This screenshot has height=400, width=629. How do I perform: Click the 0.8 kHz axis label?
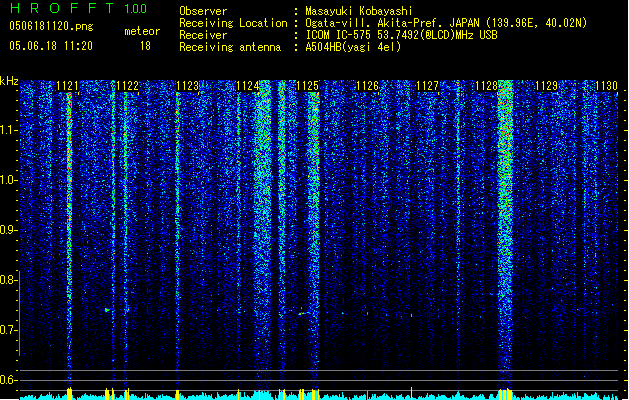coord(8,280)
